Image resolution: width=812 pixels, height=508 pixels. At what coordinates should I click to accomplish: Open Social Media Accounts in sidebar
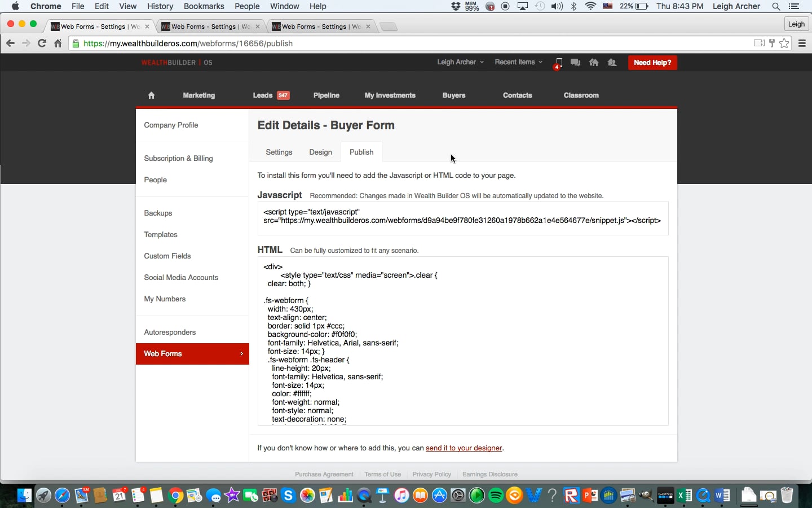[181, 278]
